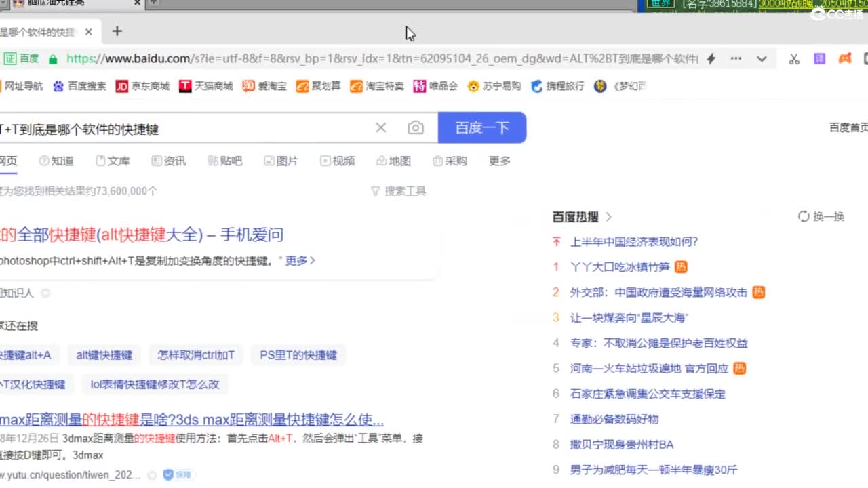The image size is (868, 488).
Task: Switch to 文库 search tab
Action: [113, 161]
